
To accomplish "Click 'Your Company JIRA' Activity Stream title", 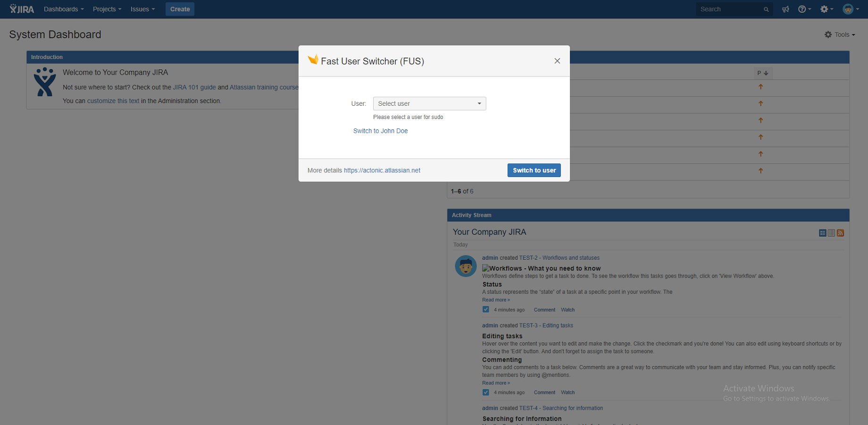I will (x=489, y=232).
